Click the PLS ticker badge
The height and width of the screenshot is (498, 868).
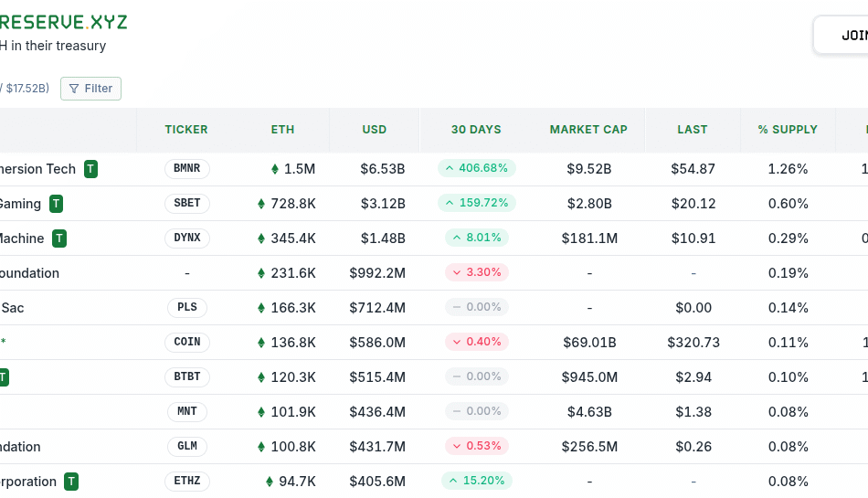coord(187,307)
